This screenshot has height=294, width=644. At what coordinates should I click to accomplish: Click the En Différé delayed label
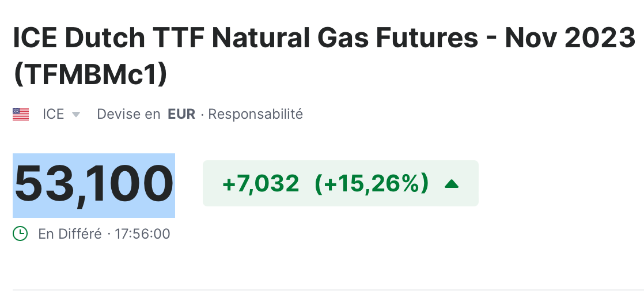pos(70,234)
